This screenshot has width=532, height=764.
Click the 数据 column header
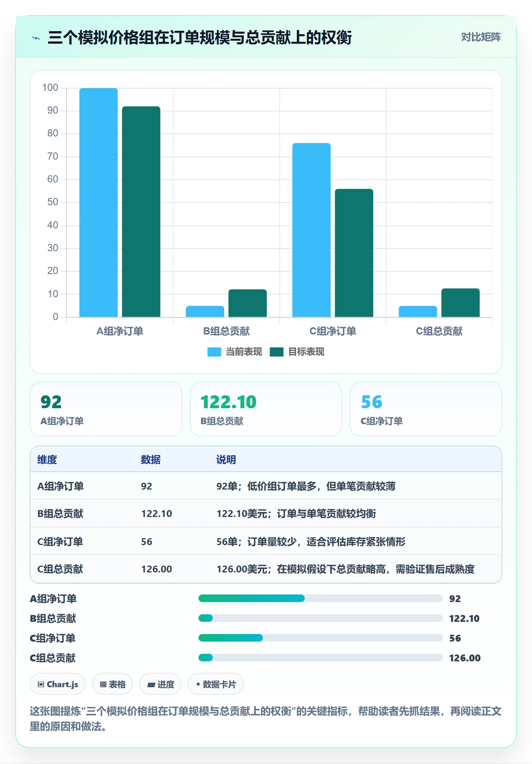[x=151, y=460]
